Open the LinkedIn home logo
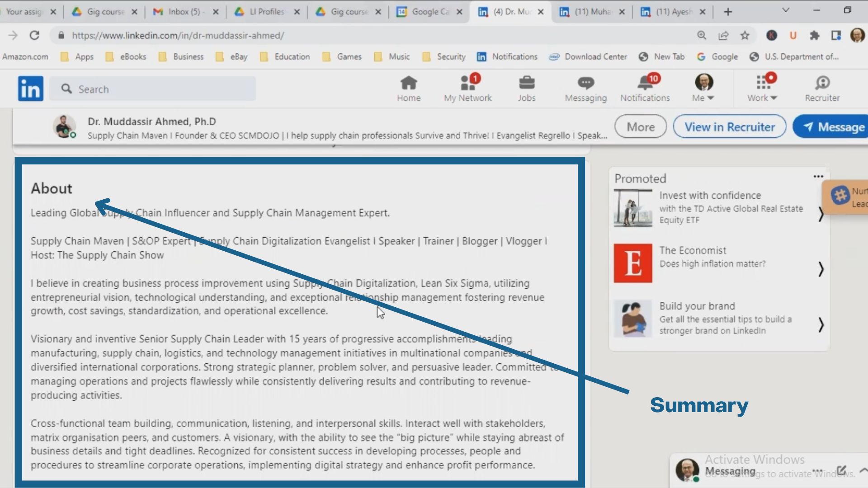868x488 pixels. [x=31, y=89]
